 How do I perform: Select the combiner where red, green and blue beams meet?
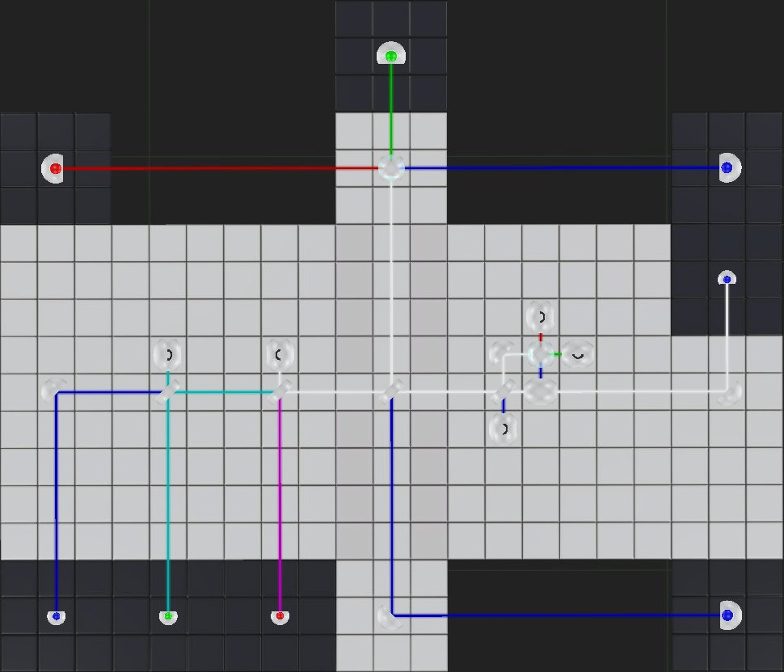pos(391,167)
